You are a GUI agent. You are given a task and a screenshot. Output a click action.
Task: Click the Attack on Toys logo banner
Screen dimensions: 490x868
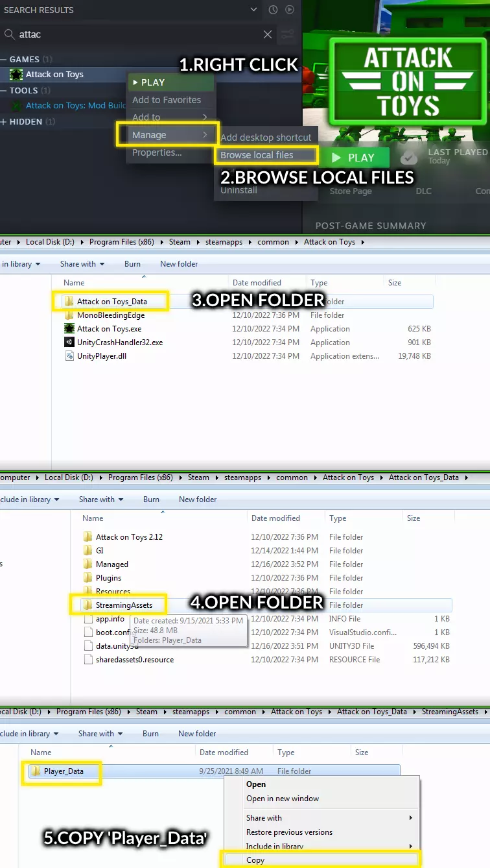pos(410,82)
